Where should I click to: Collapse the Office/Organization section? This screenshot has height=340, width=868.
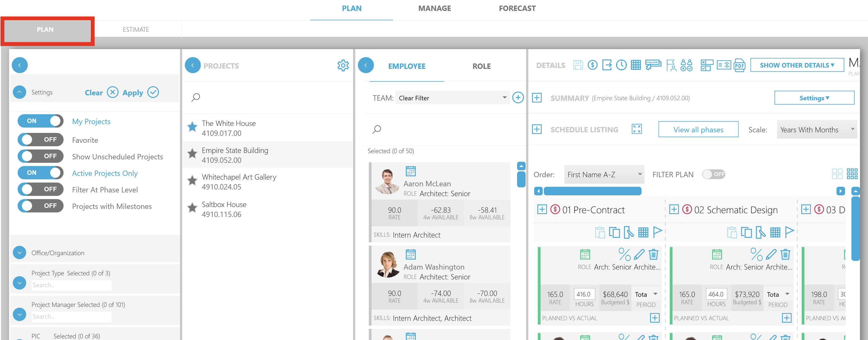(x=19, y=253)
